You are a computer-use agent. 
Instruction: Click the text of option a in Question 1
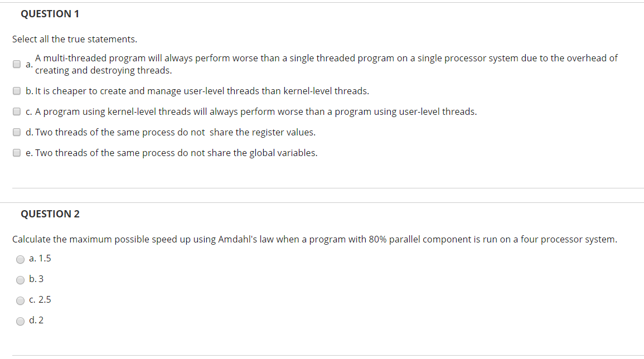pyautogui.click(x=326, y=64)
